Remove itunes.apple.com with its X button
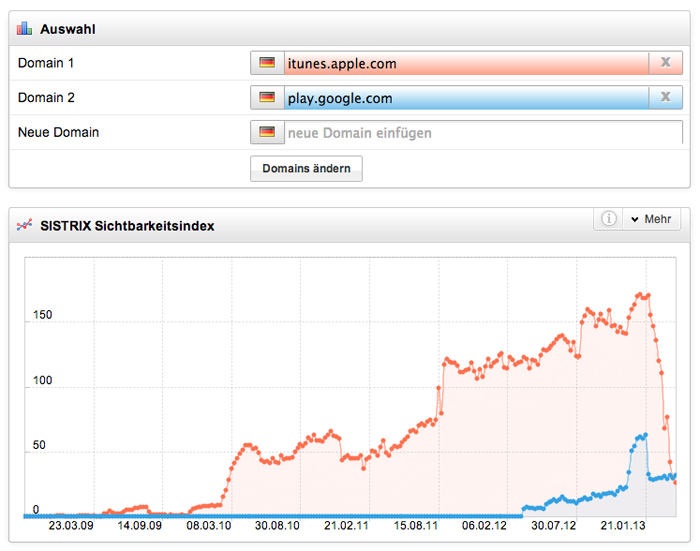This screenshot has width=700, height=551. (x=665, y=64)
